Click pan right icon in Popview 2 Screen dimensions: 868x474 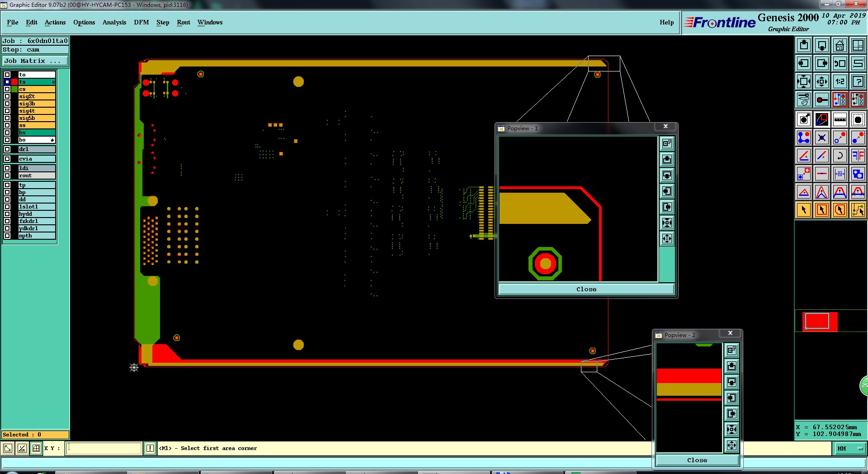(x=731, y=413)
